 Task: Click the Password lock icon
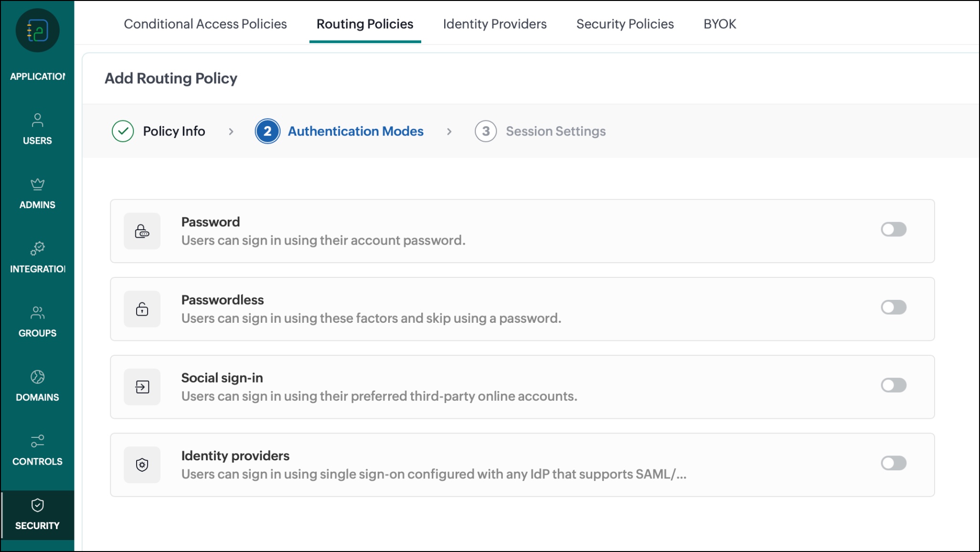(142, 231)
